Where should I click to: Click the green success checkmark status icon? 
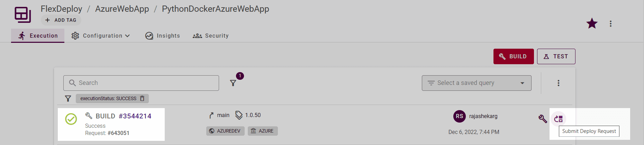71,119
